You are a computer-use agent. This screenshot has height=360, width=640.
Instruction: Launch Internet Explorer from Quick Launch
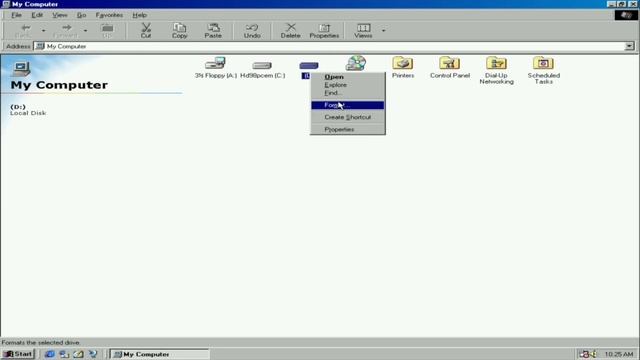(x=49, y=354)
